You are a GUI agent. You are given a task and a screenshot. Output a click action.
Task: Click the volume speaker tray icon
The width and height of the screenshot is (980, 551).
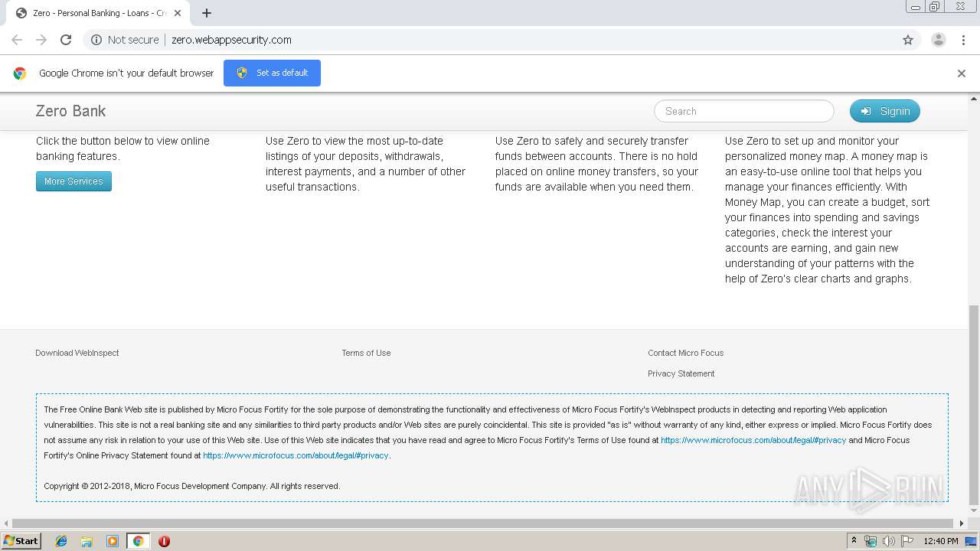889,541
